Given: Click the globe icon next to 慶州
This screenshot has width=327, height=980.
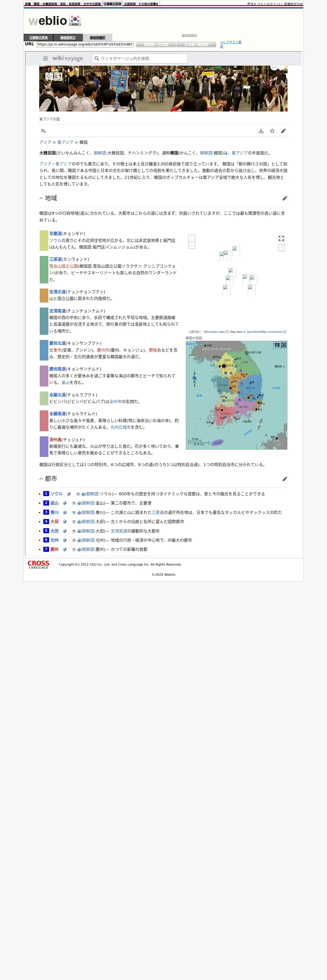Looking at the screenshot, I should [x=65, y=549].
